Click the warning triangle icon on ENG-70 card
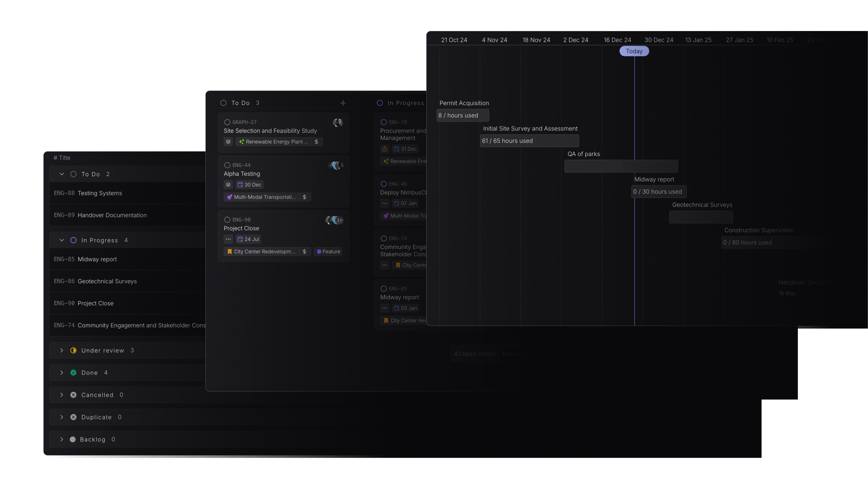The height and width of the screenshot is (489, 868). pyautogui.click(x=384, y=149)
